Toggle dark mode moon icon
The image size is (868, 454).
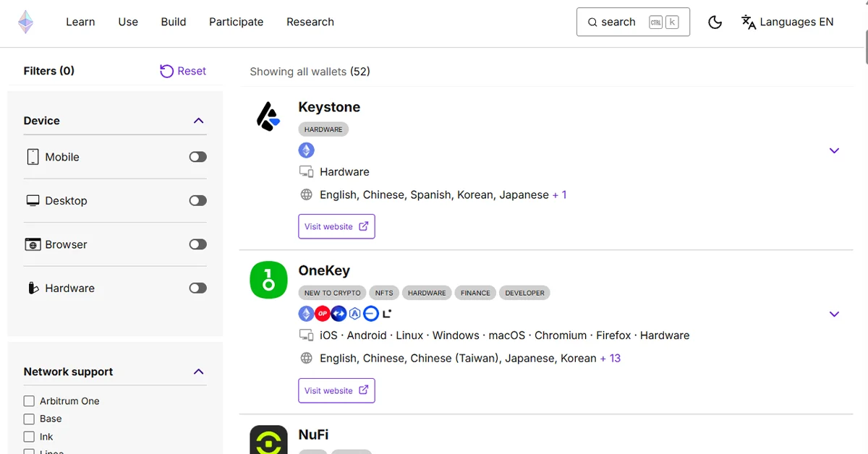715,22
